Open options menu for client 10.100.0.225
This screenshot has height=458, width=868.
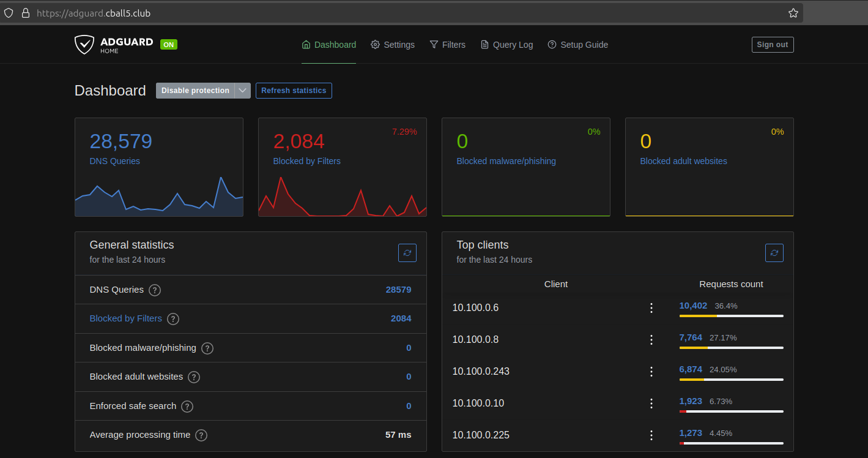point(651,435)
